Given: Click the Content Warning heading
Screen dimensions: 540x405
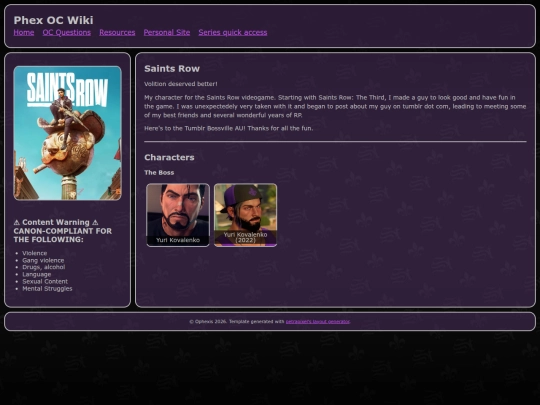Looking at the screenshot, I should [63, 231].
